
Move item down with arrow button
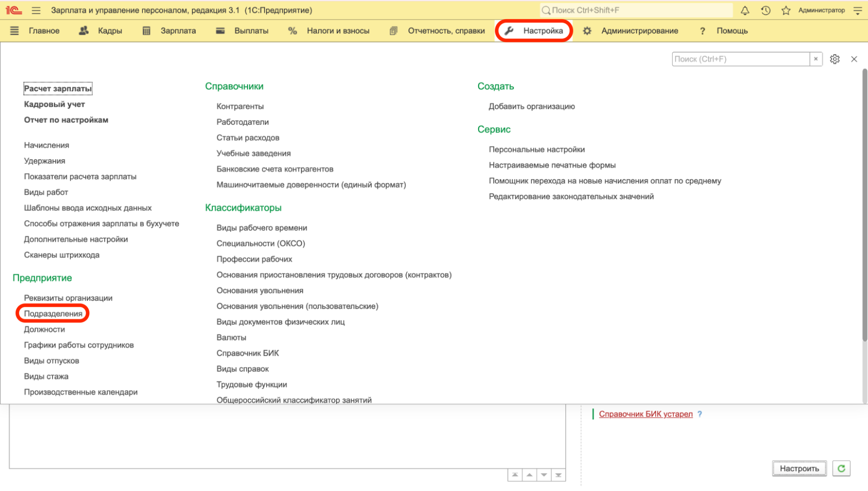(544, 475)
